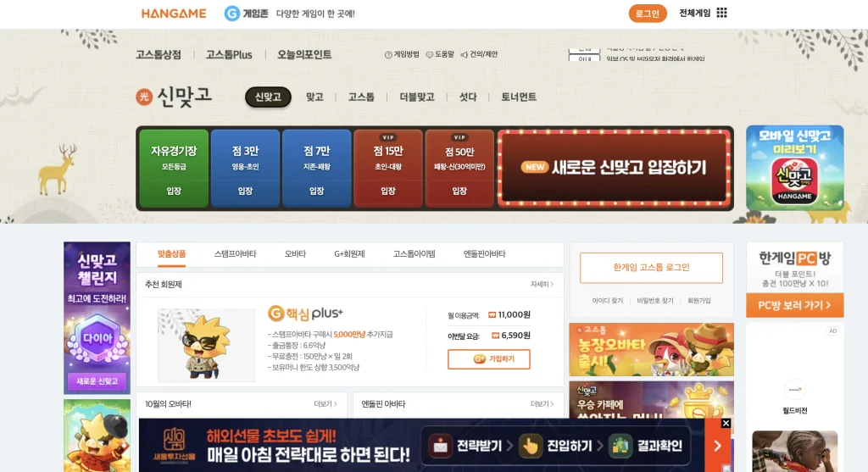Viewport: 868px width, 472px height.
Task: Open the mobile 신맞고 preview app icon
Action: coord(794,181)
